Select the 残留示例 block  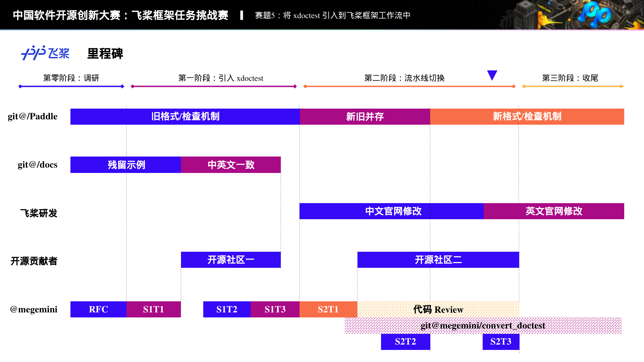pos(126,165)
